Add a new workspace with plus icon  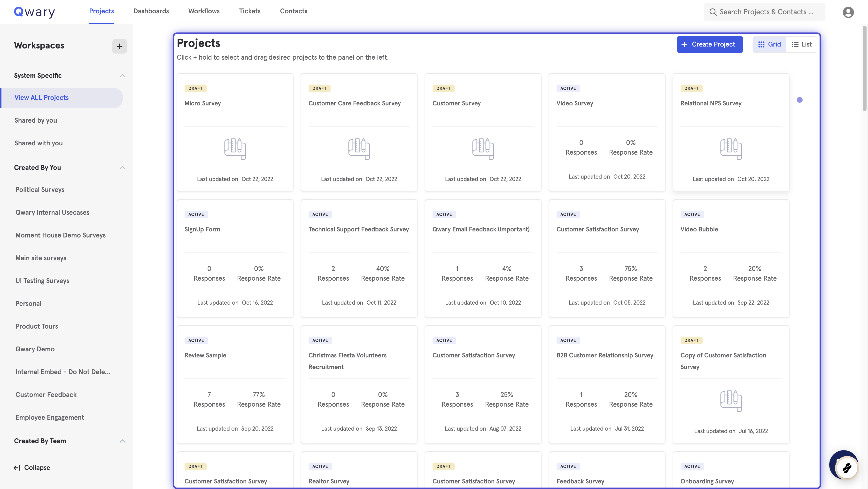click(119, 46)
